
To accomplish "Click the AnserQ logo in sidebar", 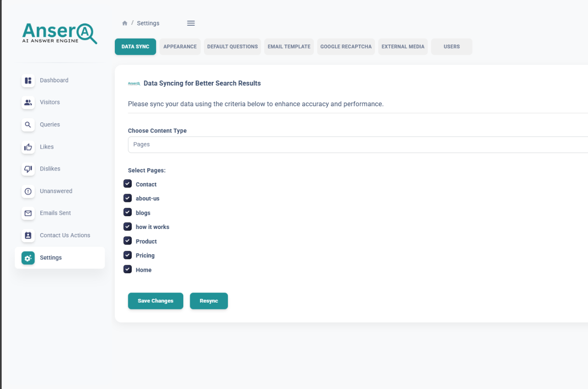I will coord(60,34).
